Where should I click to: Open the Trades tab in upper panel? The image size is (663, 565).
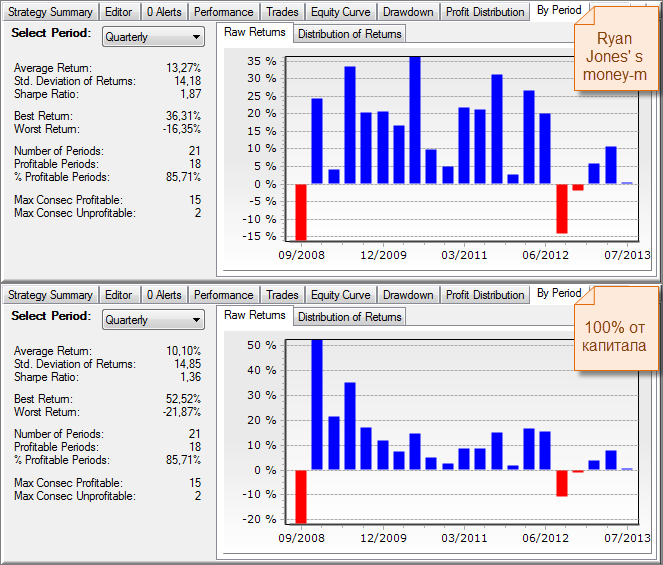point(282,12)
